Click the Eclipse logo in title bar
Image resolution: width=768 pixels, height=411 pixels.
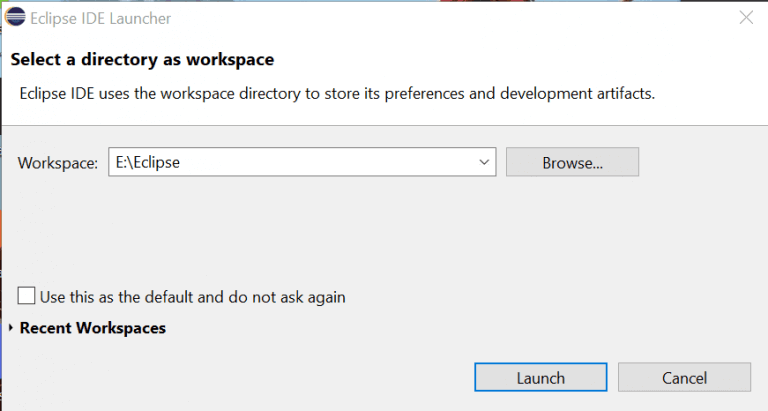[15, 17]
